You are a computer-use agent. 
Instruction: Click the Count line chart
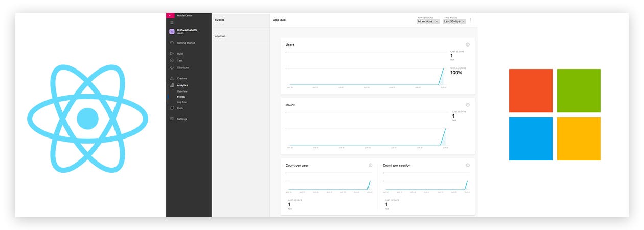click(366, 129)
